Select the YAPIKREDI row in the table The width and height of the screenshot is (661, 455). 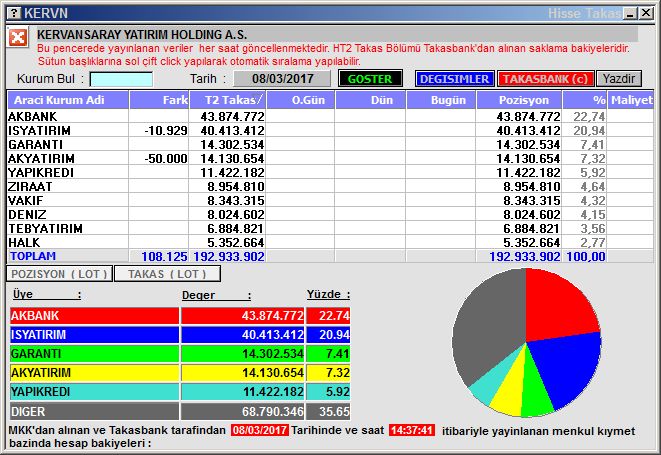(x=330, y=172)
